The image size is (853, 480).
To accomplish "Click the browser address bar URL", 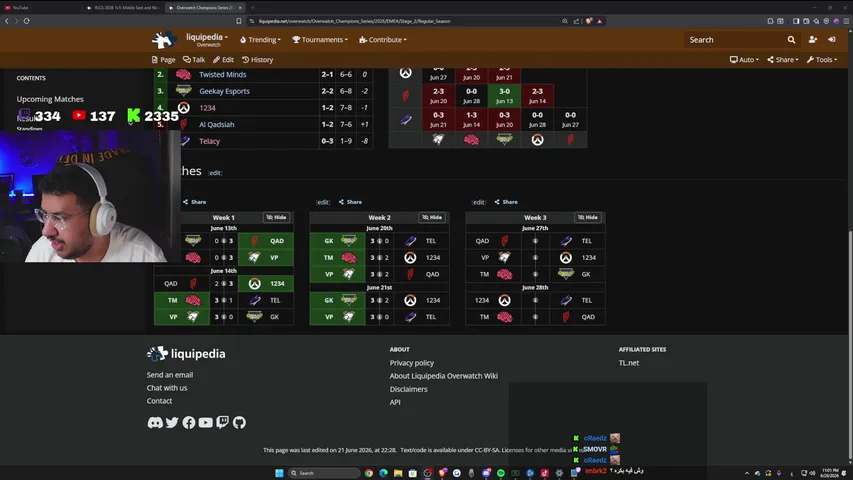I will tap(354, 21).
